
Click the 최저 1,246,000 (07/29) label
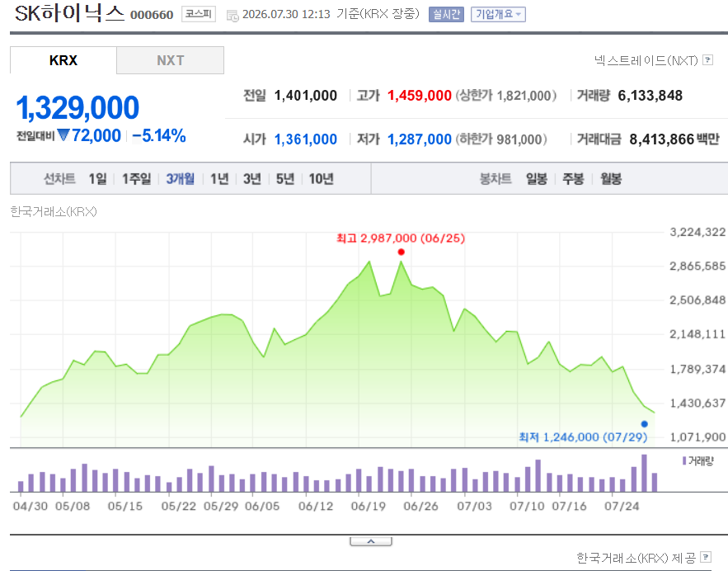tap(583, 437)
